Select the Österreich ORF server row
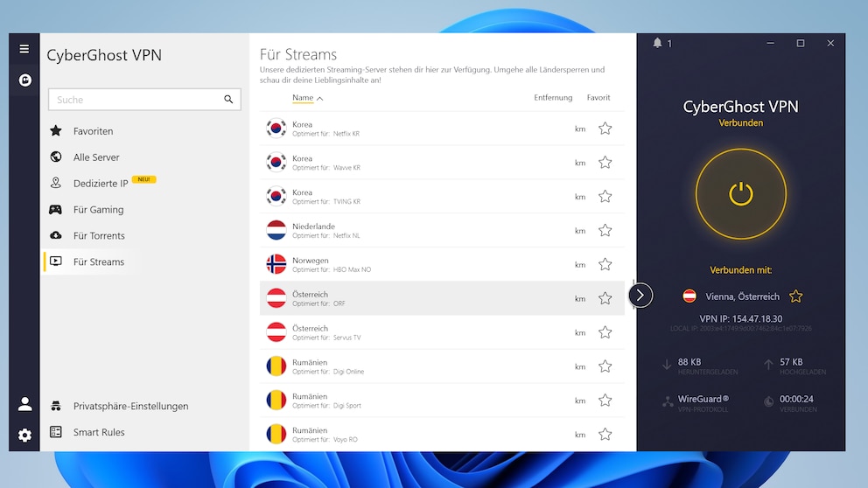 tap(442, 298)
